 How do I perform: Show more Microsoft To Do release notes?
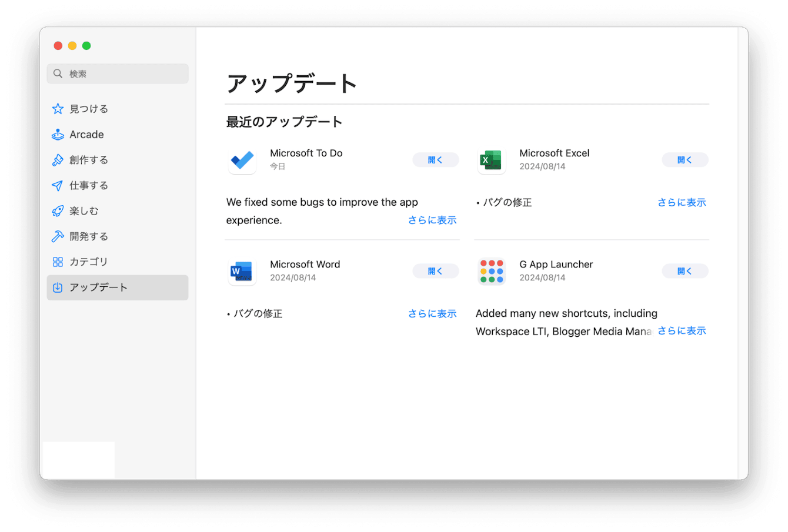[432, 220]
